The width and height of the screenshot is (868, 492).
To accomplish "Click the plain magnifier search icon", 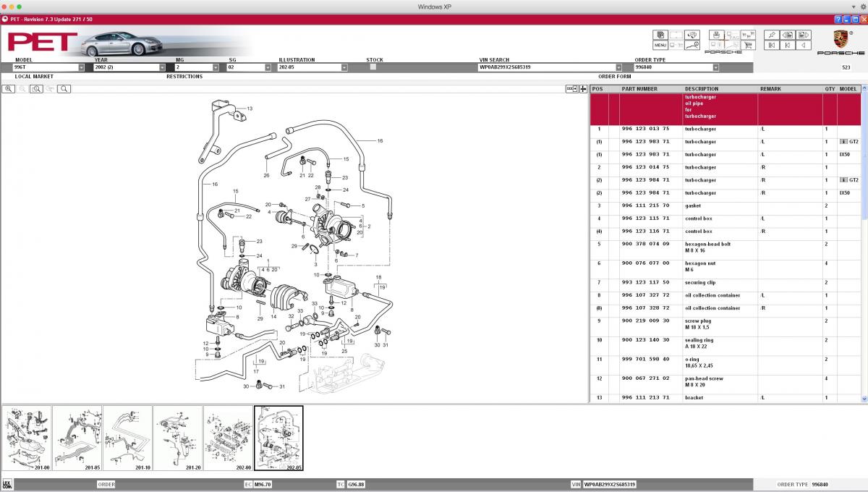I will [x=64, y=89].
